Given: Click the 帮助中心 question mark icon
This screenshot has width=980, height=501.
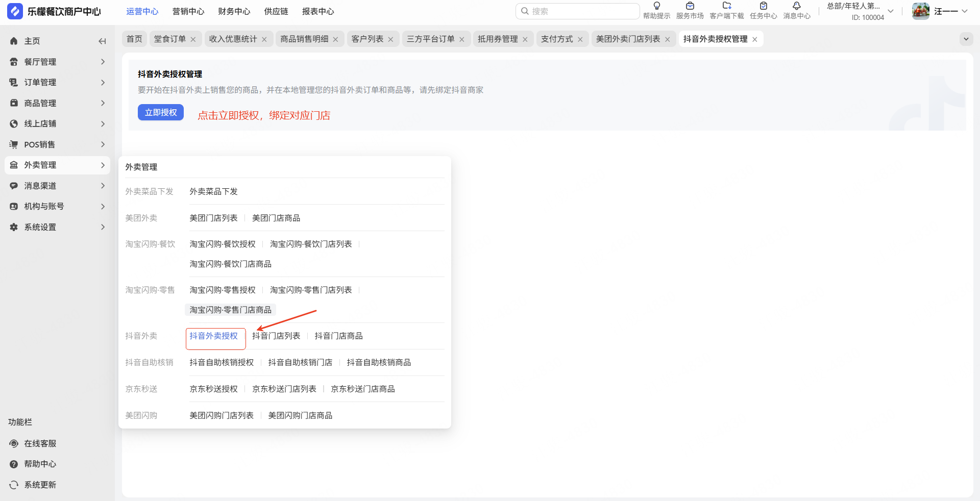Looking at the screenshot, I should point(14,464).
